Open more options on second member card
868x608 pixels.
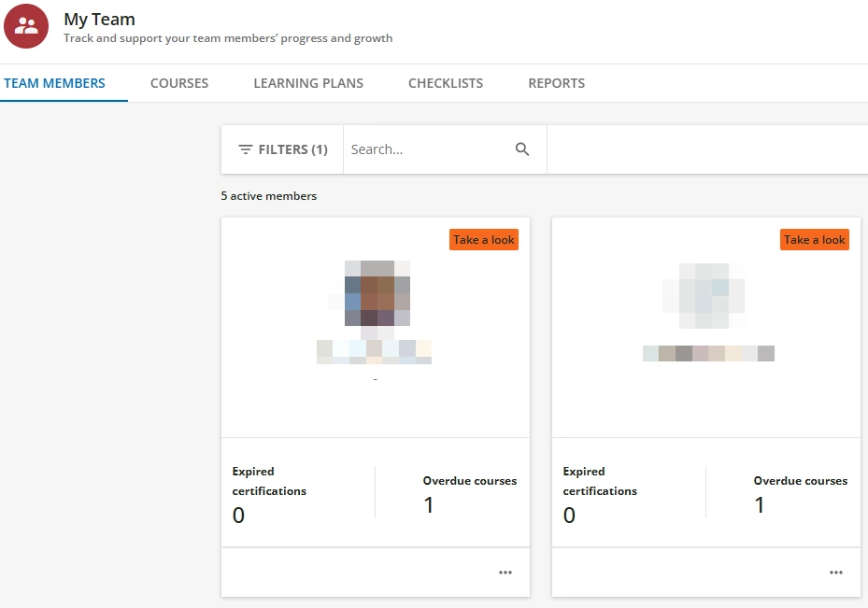click(x=836, y=573)
